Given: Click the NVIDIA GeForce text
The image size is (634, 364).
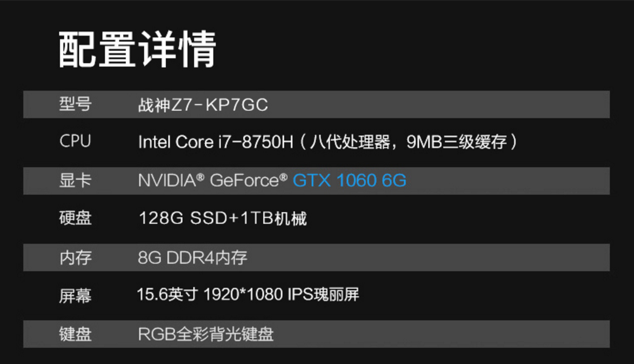Looking at the screenshot, I should 212,181.
